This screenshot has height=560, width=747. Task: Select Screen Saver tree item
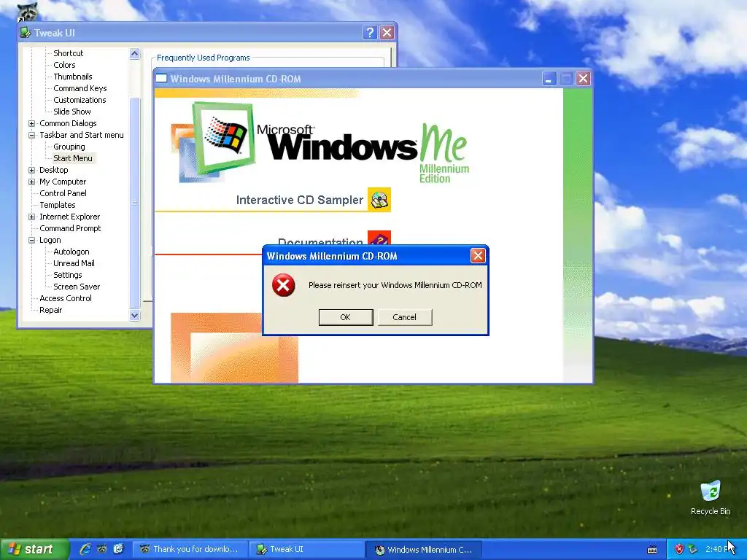point(77,287)
